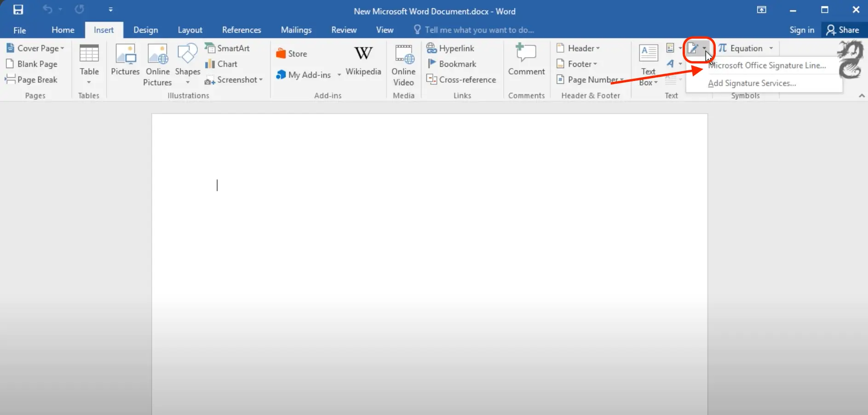Open the Screenshot dropdown
This screenshot has height=415, width=868.
(x=234, y=80)
